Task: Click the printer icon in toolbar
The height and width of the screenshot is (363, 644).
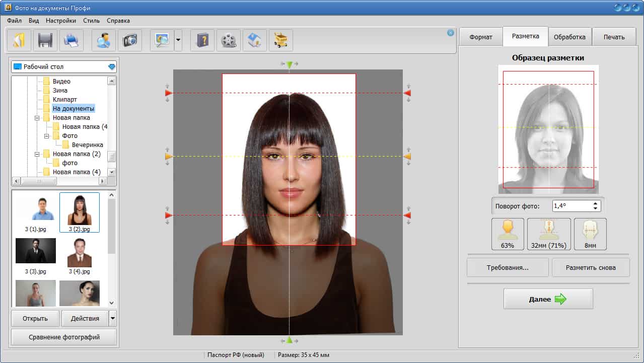Action: point(71,40)
